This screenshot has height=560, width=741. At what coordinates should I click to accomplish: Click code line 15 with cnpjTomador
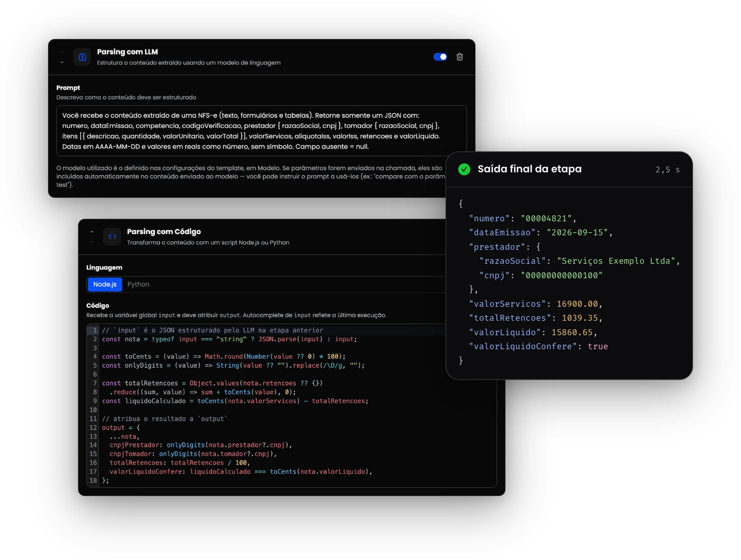pos(193,454)
